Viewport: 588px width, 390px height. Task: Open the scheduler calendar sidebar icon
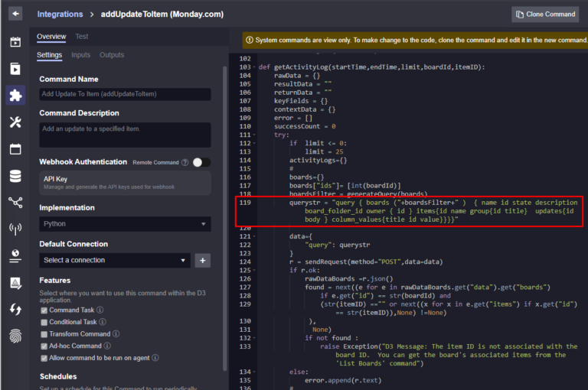pyautogui.click(x=15, y=148)
